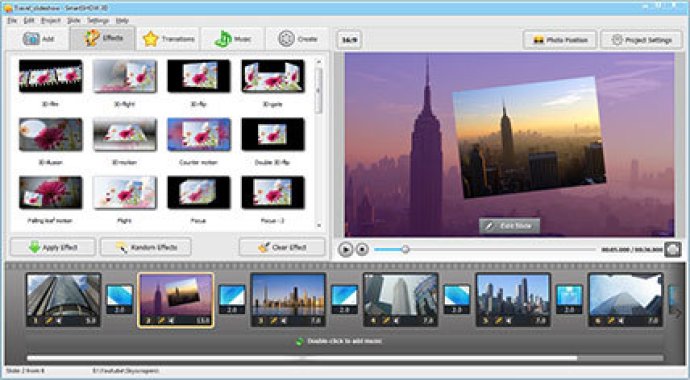Click Random Effects button
Image resolution: width=690 pixels, height=380 pixels.
point(146,247)
